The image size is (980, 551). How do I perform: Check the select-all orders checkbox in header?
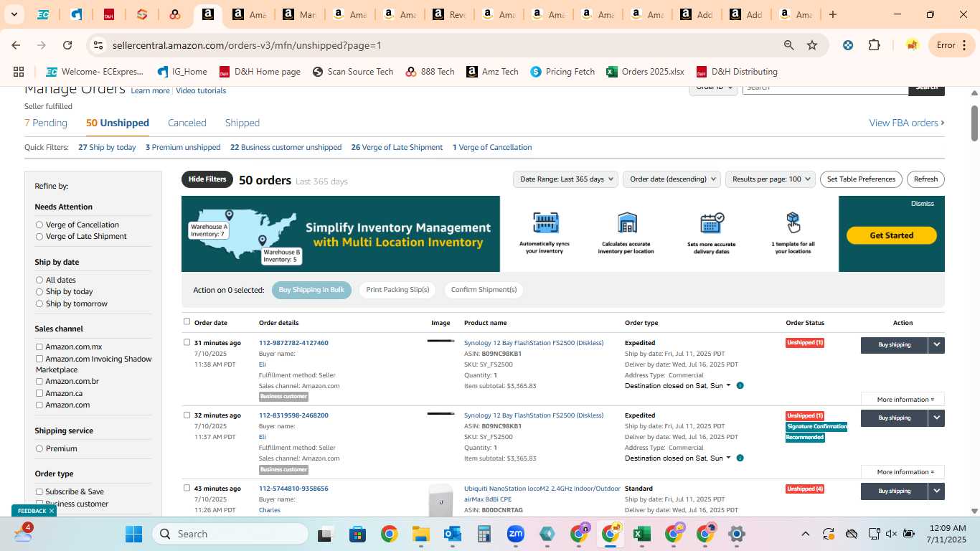pos(187,321)
